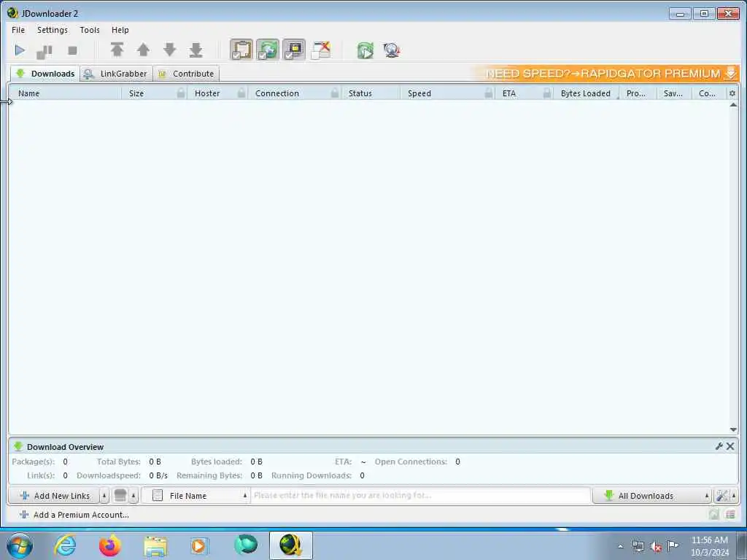Switch to the LinkGrabber tab
The width and height of the screenshot is (747, 560).
click(117, 74)
